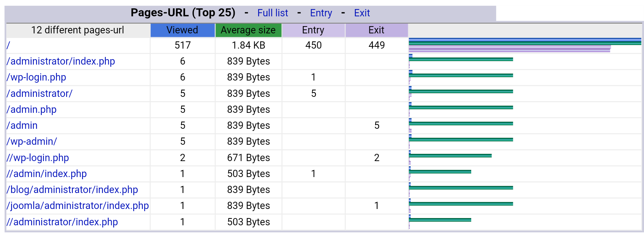
Task: Click the /blog/administrator/index.php link
Action: click(72, 190)
